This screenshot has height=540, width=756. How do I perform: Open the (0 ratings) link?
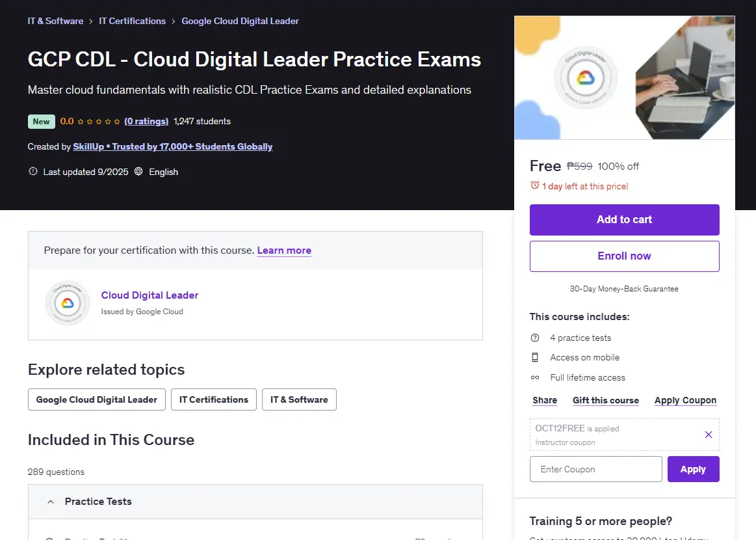146,121
